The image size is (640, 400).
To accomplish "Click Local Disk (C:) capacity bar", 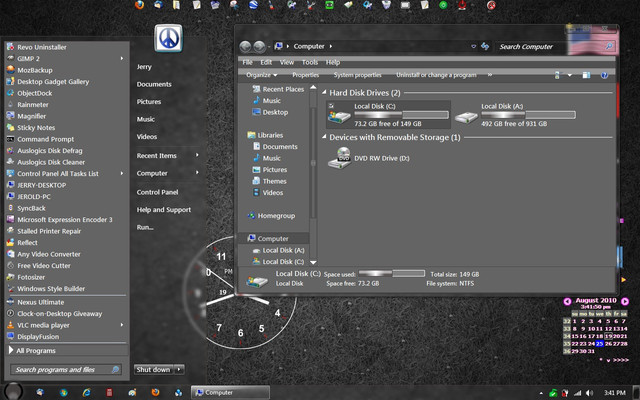I will pyautogui.click(x=401, y=115).
